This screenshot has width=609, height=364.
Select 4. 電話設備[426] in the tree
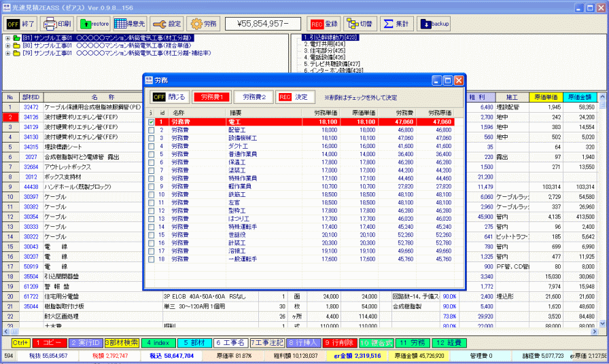click(x=324, y=58)
